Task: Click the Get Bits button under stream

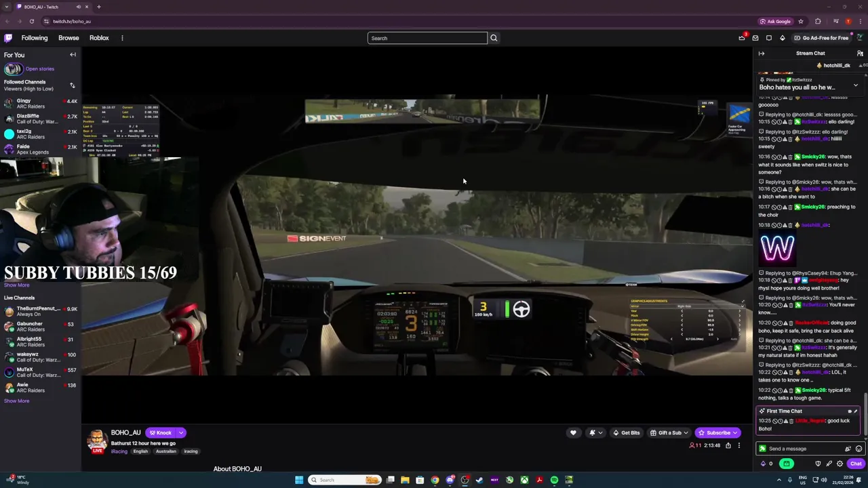Action: click(x=627, y=433)
